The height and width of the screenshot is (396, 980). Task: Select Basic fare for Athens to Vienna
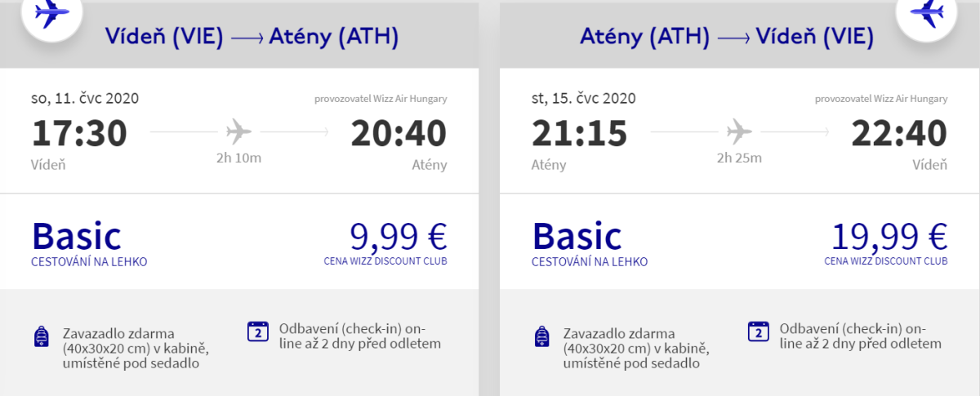pos(577,236)
